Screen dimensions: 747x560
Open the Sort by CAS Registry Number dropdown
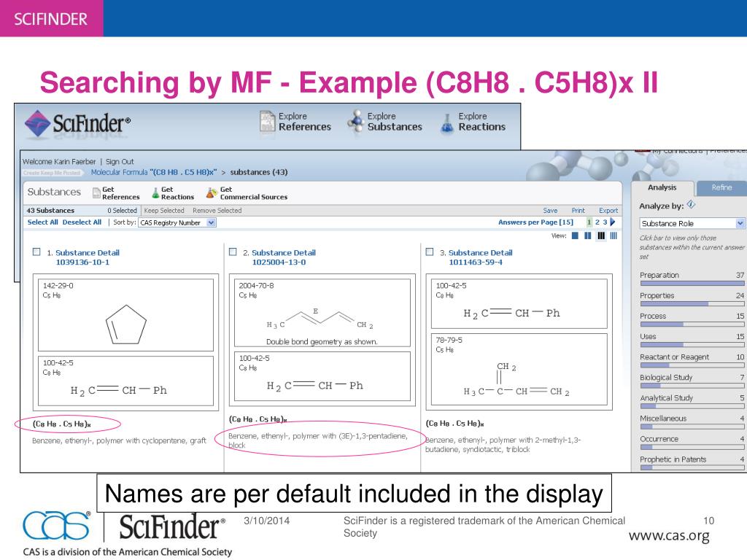click(177, 222)
